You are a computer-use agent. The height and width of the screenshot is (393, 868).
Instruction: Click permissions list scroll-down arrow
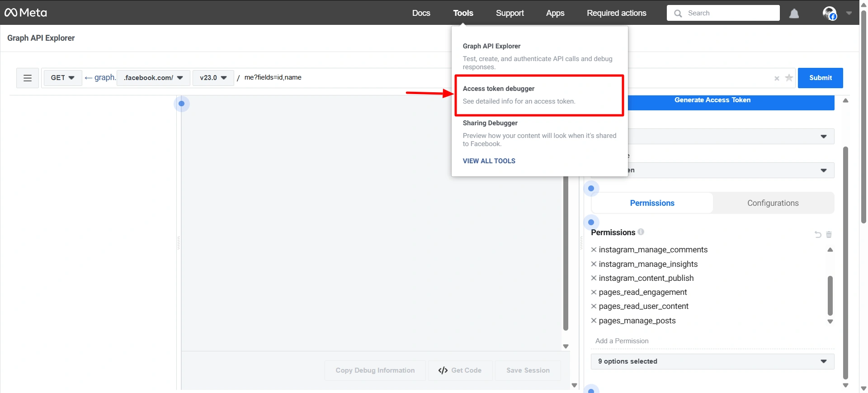(x=830, y=322)
